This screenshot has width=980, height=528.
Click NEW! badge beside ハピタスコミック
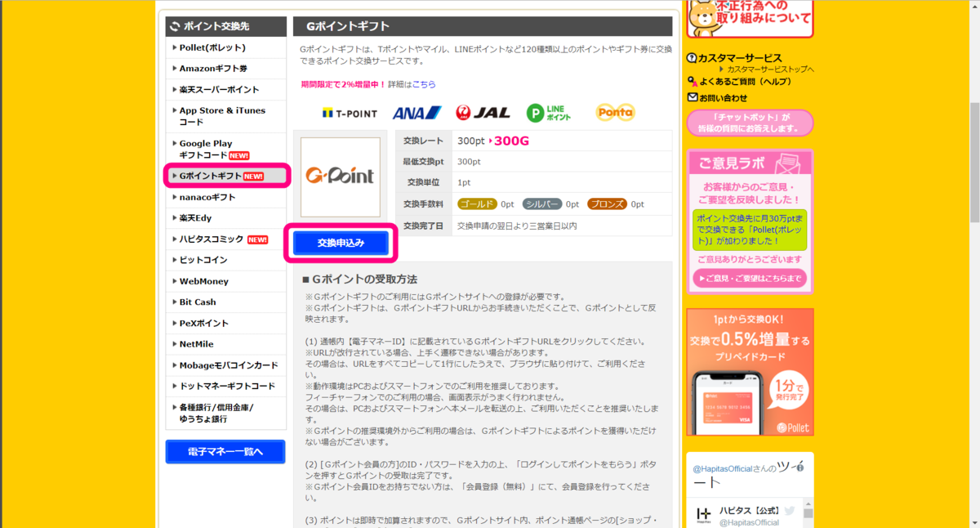(258, 239)
